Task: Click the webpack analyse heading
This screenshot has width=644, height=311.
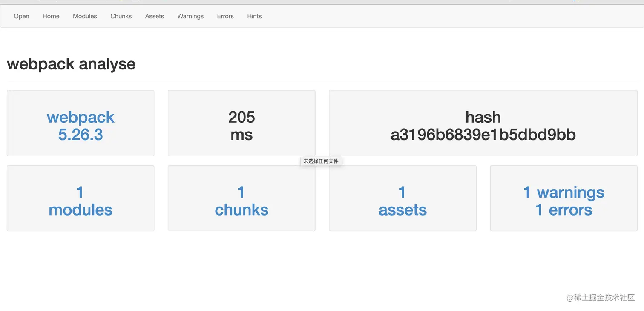Action: pyautogui.click(x=71, y=64)
